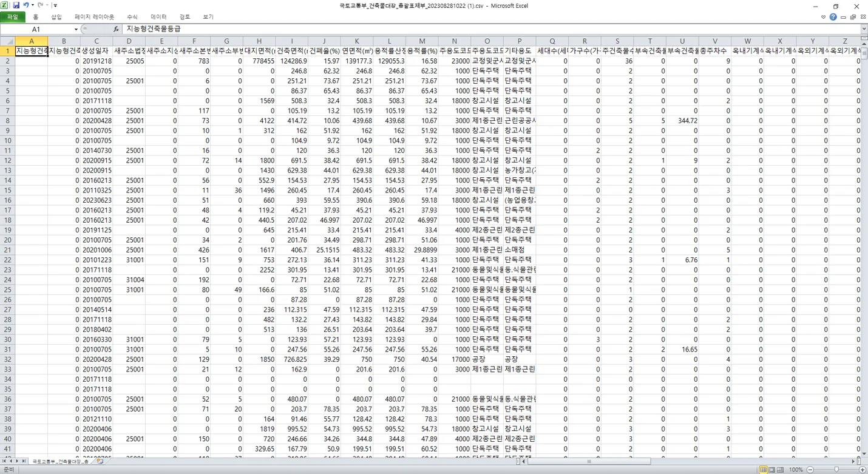The height and width of the screenshot is (474, 868).
Task: Click the Insert Worksheet icon
Action: tap(100, 462)
